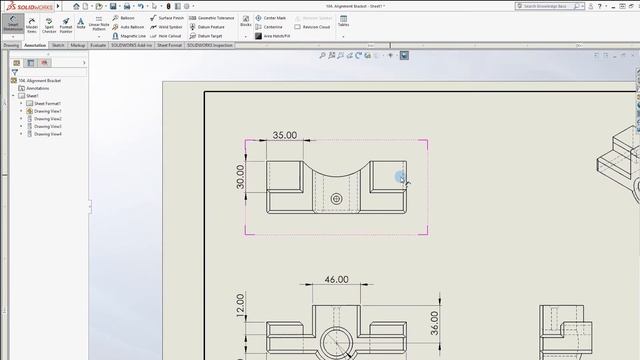Insert a Datum Feature symbol
The width and height of the screenshot is (640, 360).
pos(207,27)
